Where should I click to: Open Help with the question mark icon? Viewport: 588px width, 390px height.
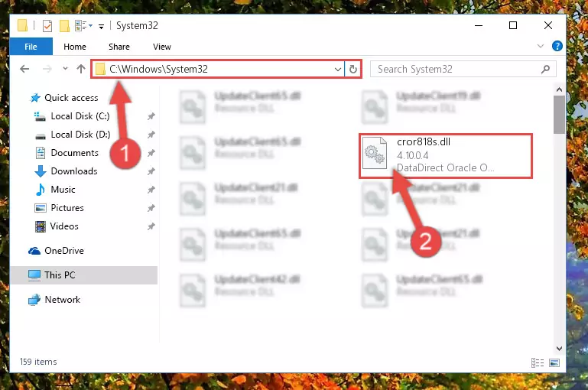tap(557, 46)
